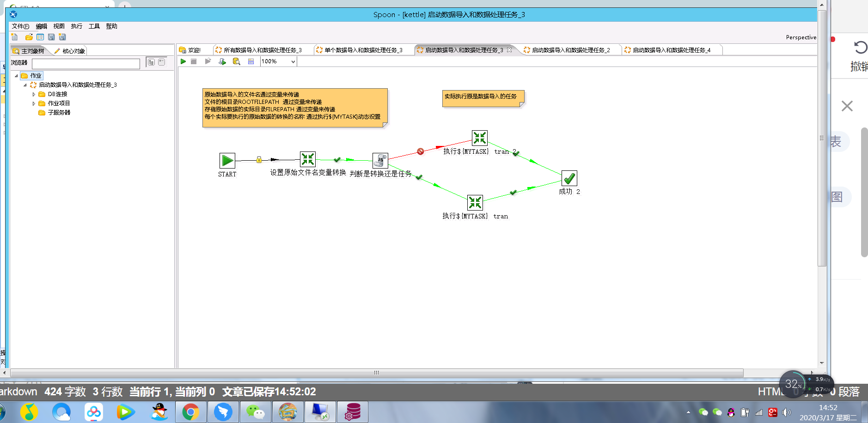Viewport: 868px width, 423px height.
Task: Switch to the 主对象树 tab
Action: click(29, 51)
